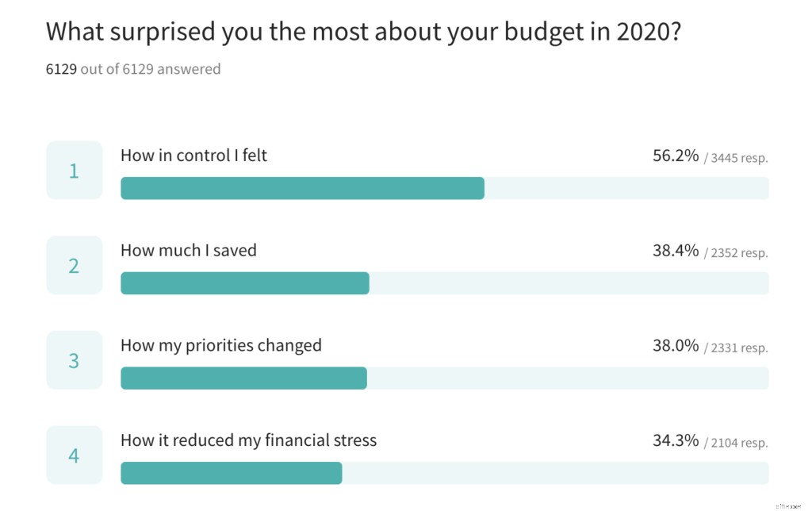Click the "6129 out of 6129 answered" text

(133, 69)
